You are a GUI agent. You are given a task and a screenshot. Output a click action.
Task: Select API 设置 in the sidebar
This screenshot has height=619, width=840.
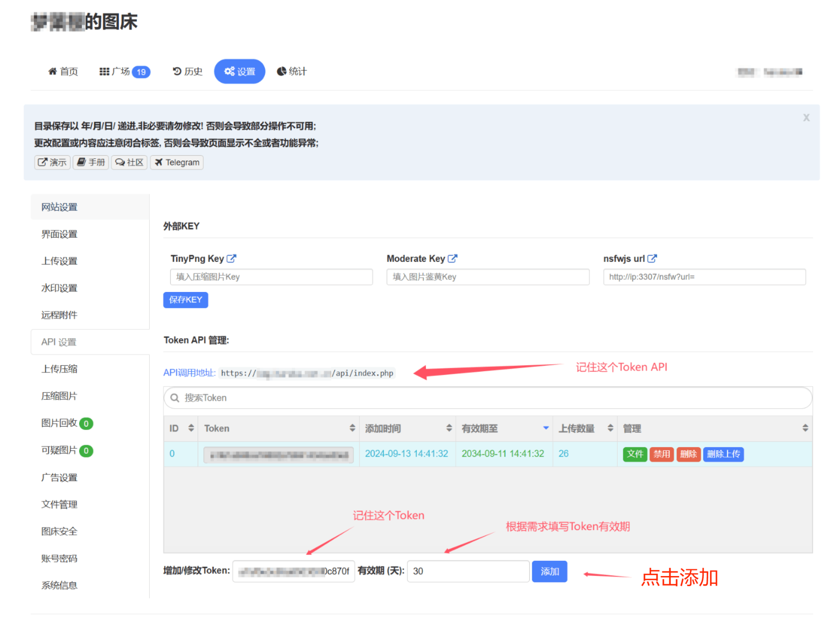click(x=90, y=342)
